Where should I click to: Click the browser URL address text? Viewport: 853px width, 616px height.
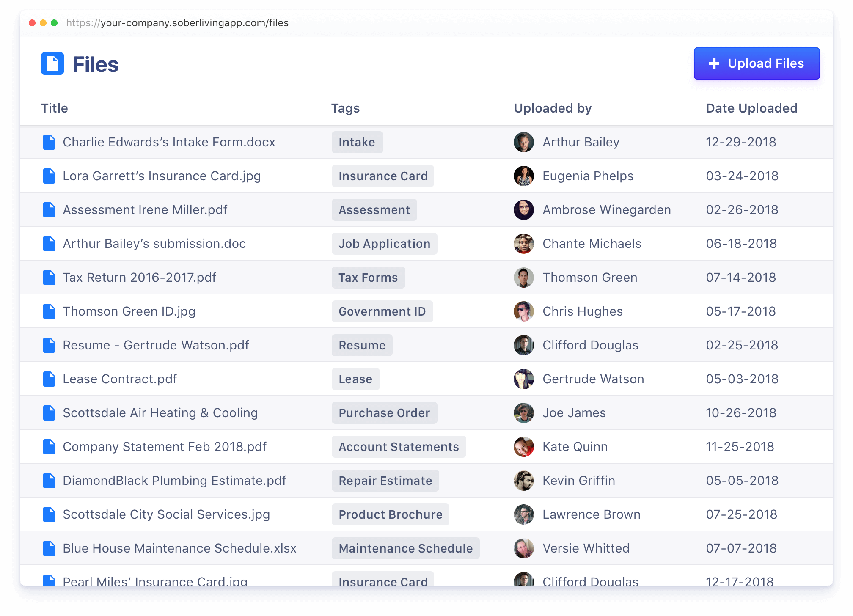click(177, 23)
